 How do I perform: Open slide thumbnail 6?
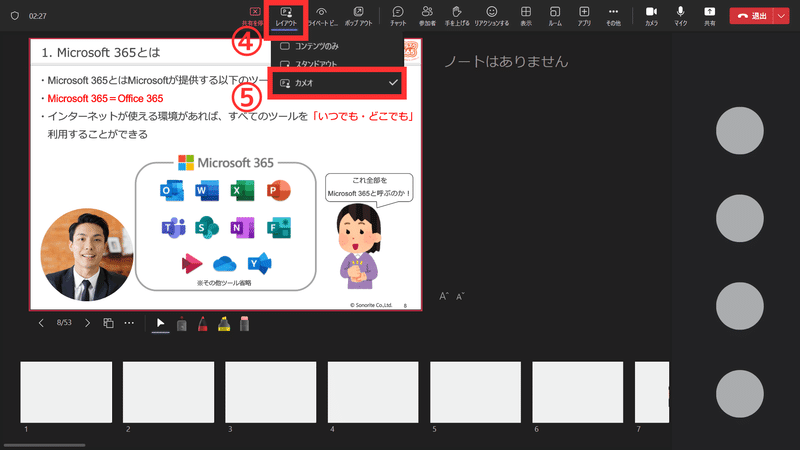click(578, 392)
